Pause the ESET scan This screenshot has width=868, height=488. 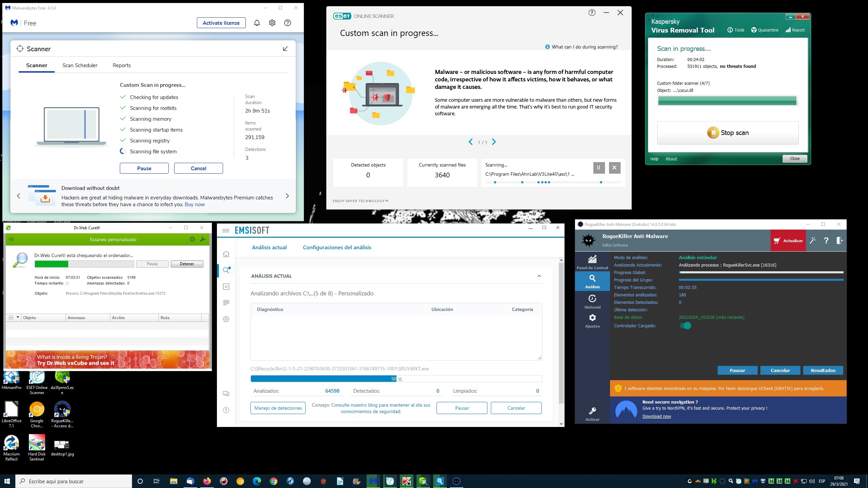[599, 168]
